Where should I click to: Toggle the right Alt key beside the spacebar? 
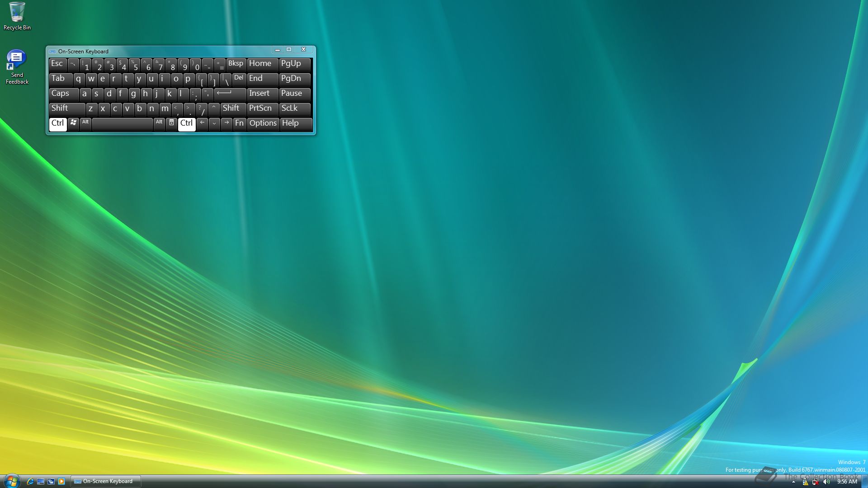coord(159,124)
